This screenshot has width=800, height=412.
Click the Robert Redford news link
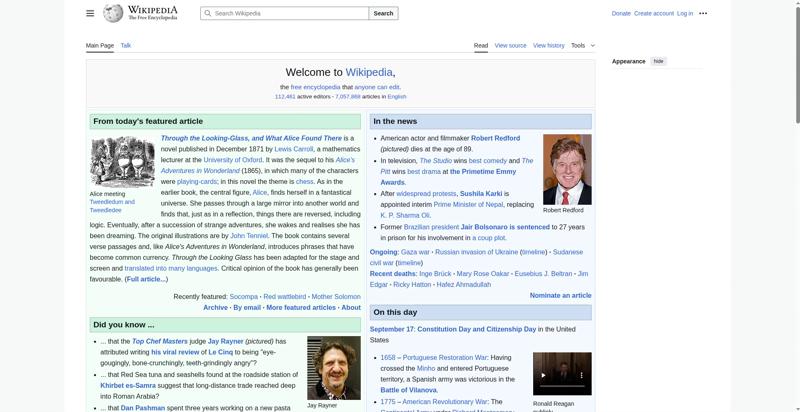pyautogui.click(x=495, y=138)
